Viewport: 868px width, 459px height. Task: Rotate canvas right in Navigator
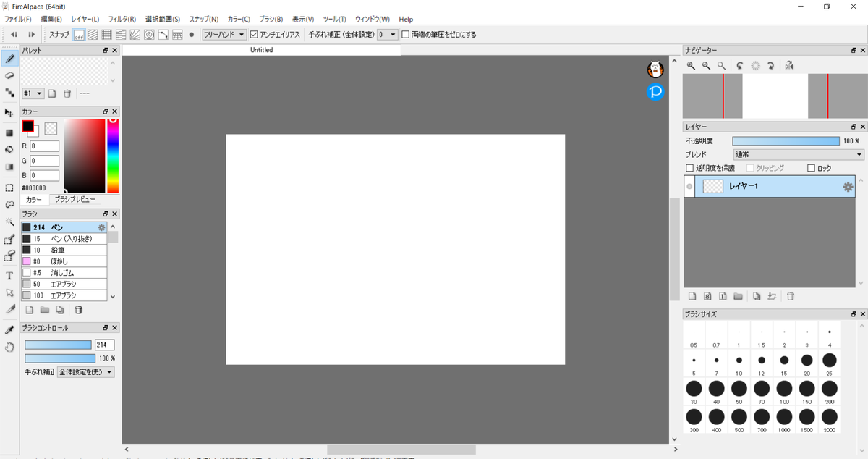(771, 65)
